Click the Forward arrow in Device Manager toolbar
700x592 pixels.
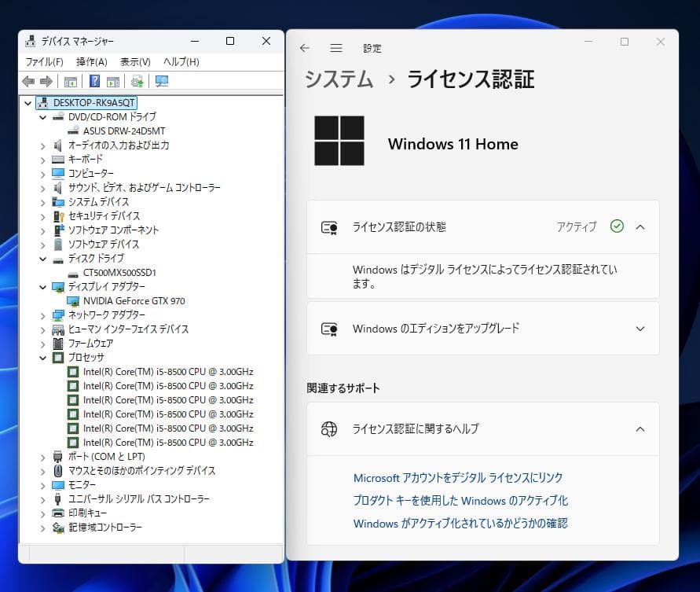coord(47,81)
